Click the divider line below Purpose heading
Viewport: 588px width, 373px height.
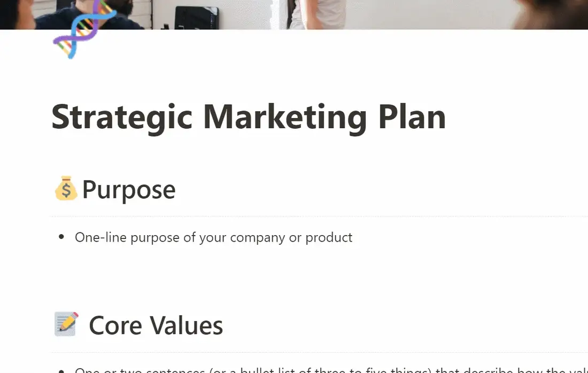pyautogui.click(x=320, y=216)
